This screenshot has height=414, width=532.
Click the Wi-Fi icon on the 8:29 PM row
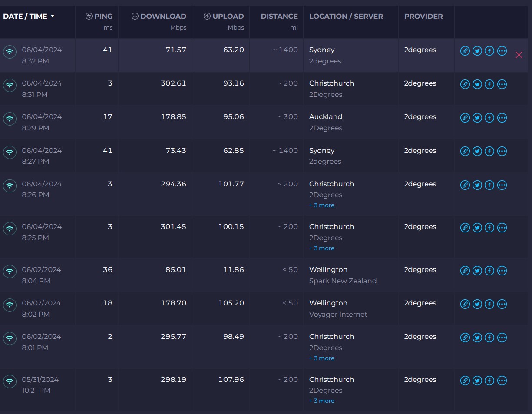(10, 119)
